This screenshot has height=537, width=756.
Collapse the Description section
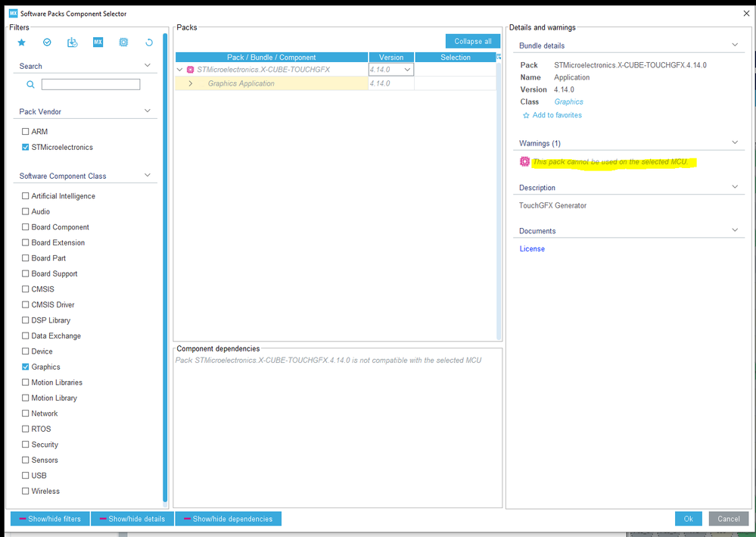tap(735, 187)
